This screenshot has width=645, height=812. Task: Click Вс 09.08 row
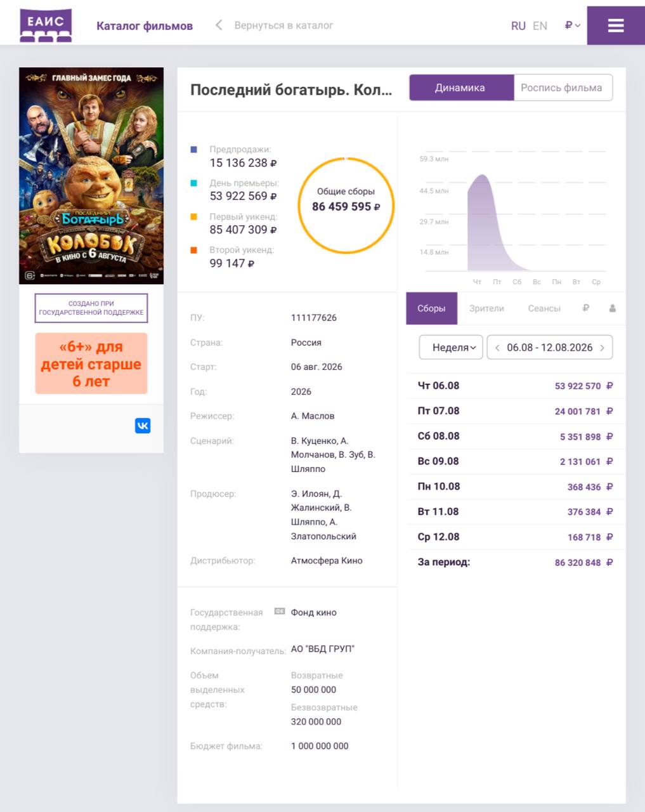click(x=515, y=461)
